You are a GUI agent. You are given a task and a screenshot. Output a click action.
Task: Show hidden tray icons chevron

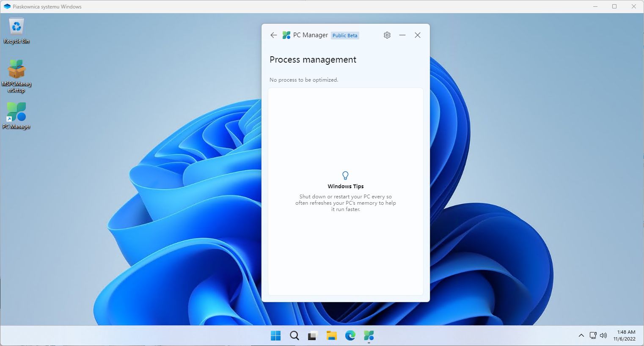coord(581,335)
